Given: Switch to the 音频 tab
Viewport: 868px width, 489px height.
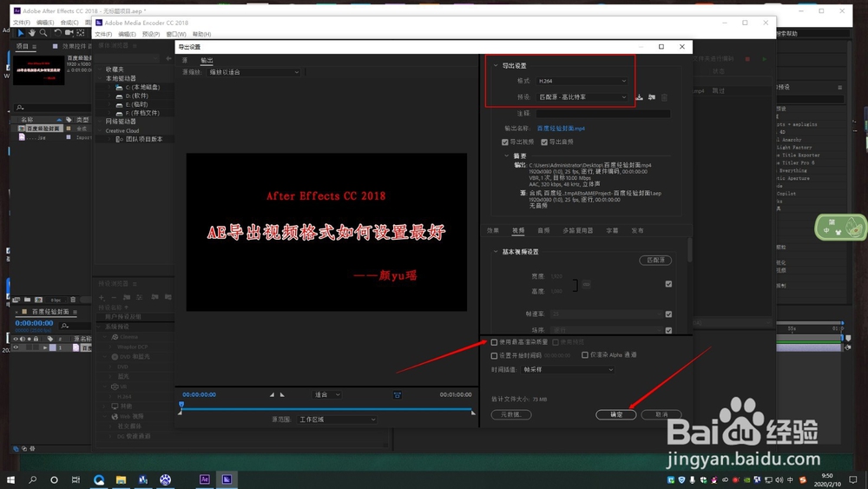Looking at the screenshot, I should tap(543, 230).
